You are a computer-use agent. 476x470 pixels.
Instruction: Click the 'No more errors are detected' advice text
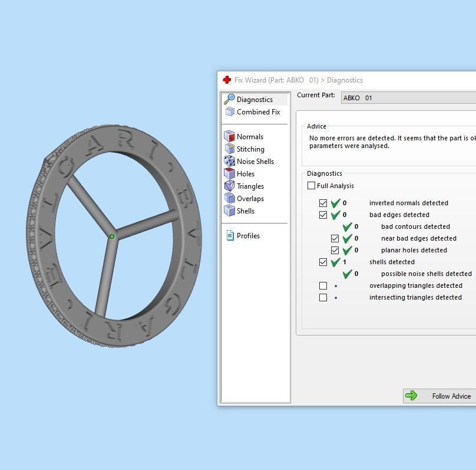[392, 142]
